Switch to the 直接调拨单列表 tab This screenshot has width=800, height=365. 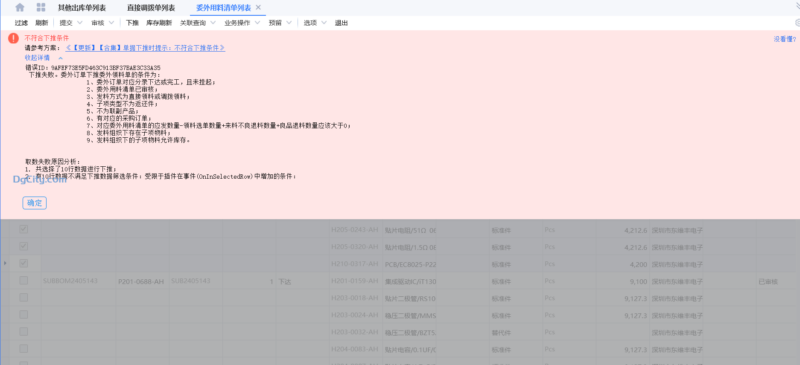tap(151, 8)
